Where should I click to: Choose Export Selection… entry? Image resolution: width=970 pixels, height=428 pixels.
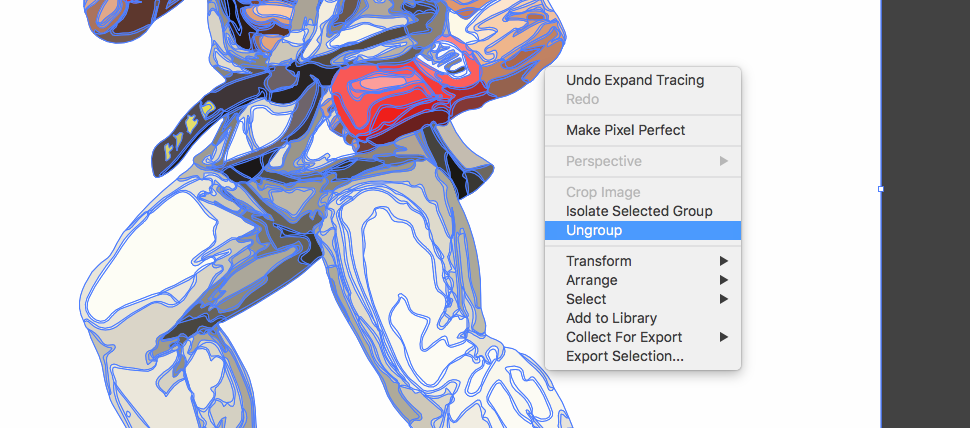(x=642, y=357)
